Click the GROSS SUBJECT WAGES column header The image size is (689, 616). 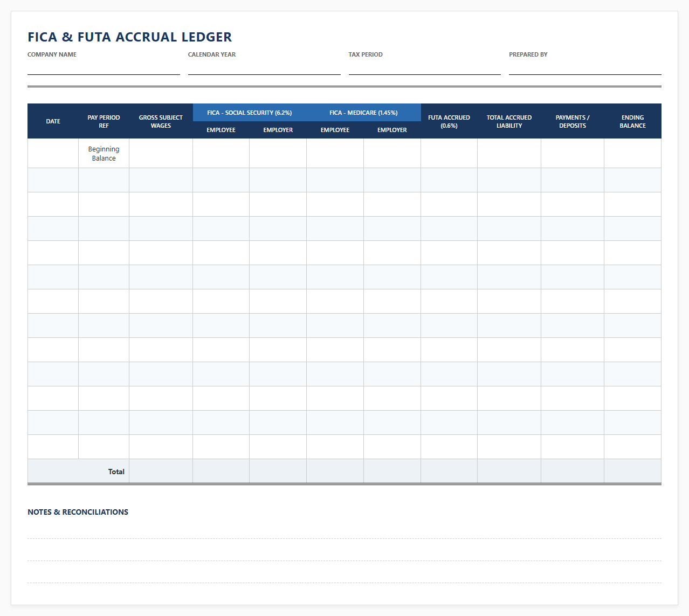point(161,121)
